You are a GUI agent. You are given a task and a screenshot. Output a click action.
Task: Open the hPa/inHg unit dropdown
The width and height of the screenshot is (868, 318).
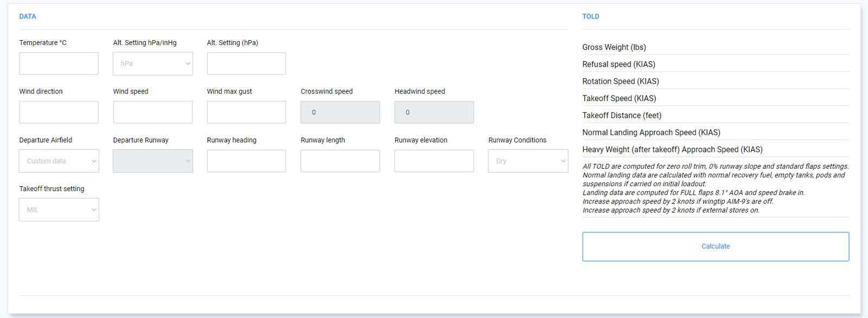point(153,63)
